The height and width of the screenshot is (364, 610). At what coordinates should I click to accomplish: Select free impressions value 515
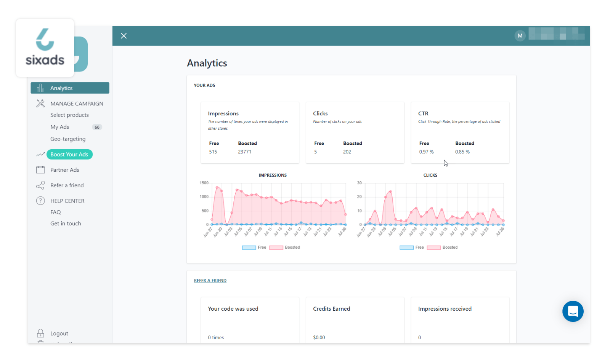[x=213, y=152]
